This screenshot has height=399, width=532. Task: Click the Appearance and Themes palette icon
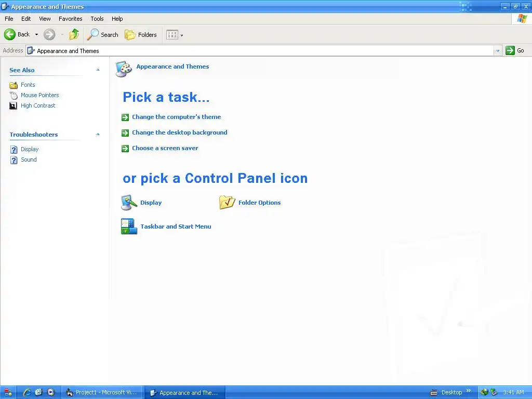click(124, 69)
